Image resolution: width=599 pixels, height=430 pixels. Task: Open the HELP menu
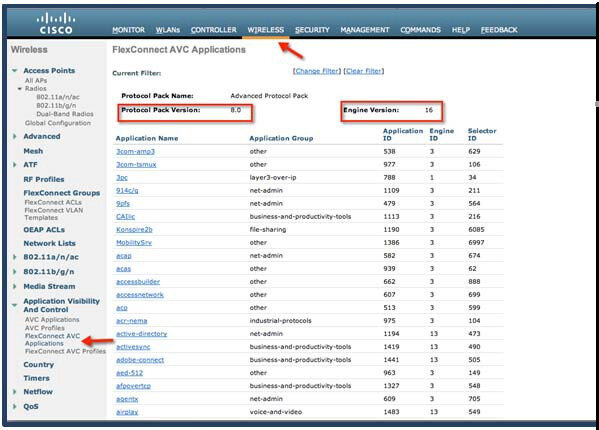tap(461, 30)
